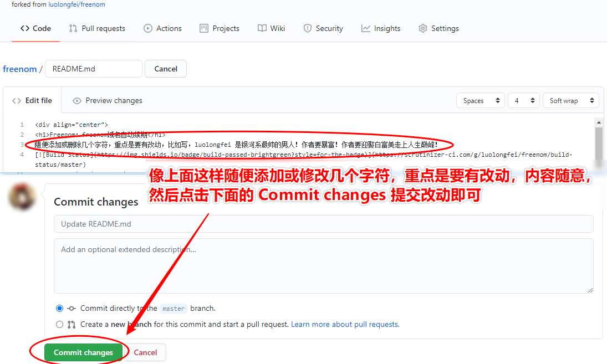The height and width of the screenshot is (364, 607).
Task: Open the Pull requests section
Action: [x=96, y=28]
